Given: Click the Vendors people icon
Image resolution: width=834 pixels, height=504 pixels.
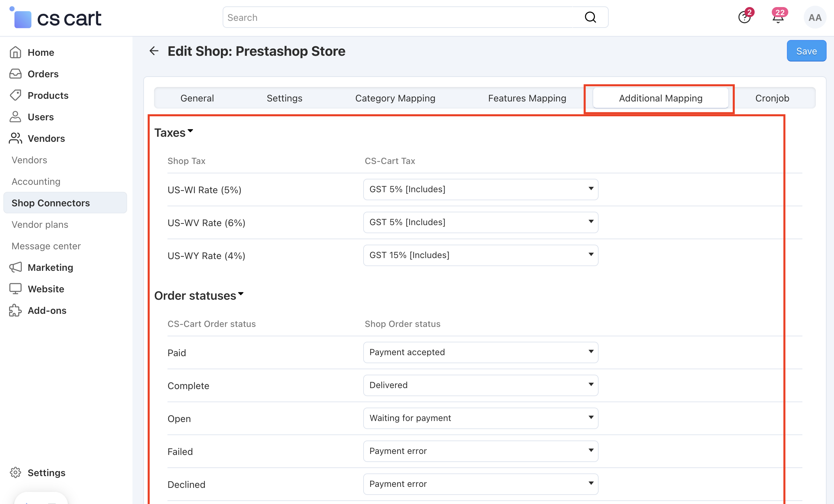Looking at the screenshot, I should 15,138.
